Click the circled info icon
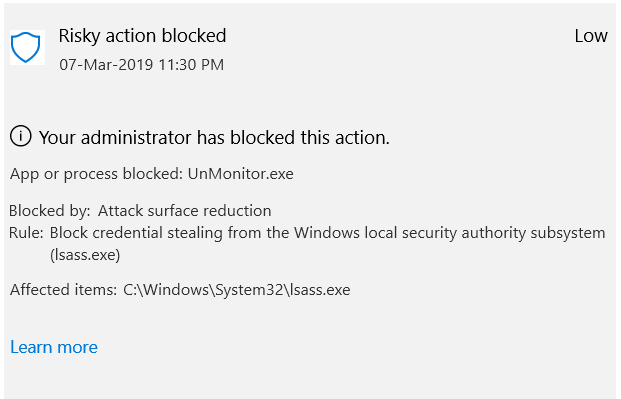The image size is (621, 399). click(21, 136)
